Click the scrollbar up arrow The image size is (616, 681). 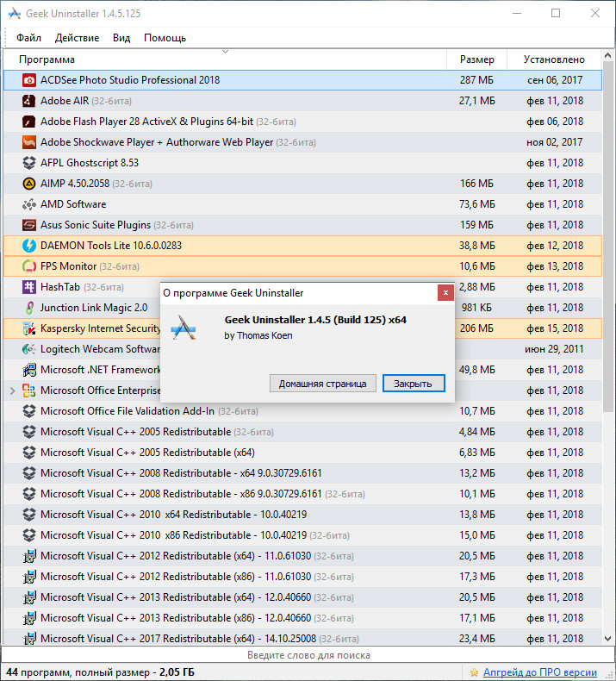coord(608,55)
